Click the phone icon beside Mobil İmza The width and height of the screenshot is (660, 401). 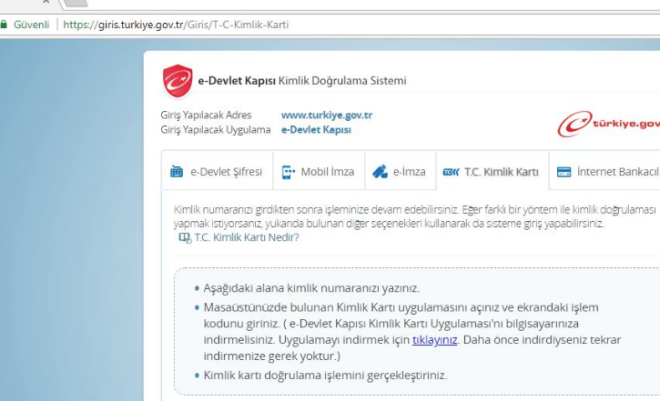288,172
